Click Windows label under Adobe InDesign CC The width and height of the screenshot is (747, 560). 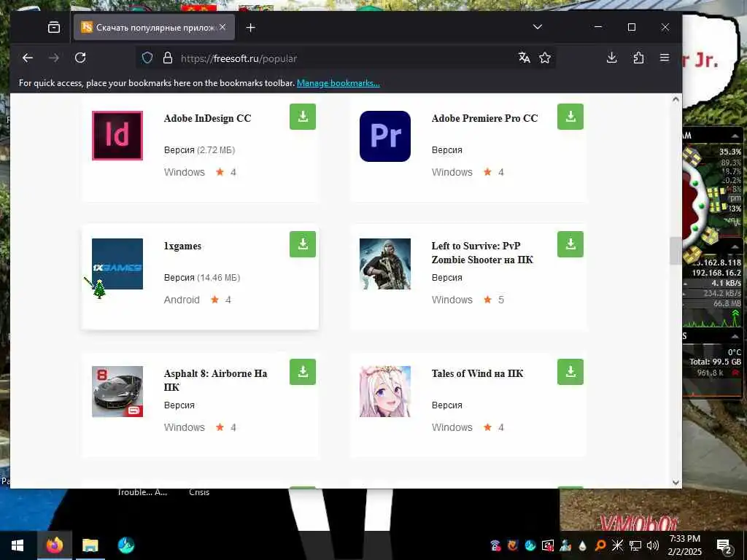click(185, 172)
